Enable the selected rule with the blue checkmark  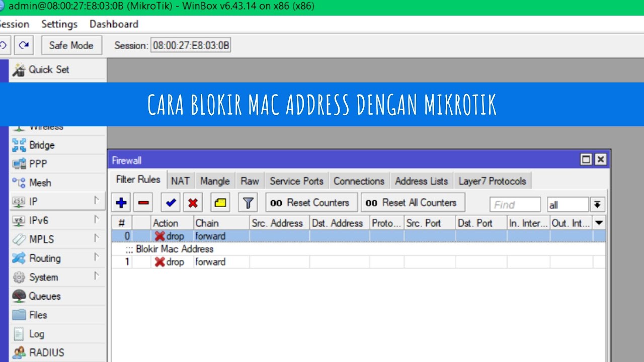click(x=171, y=203)
